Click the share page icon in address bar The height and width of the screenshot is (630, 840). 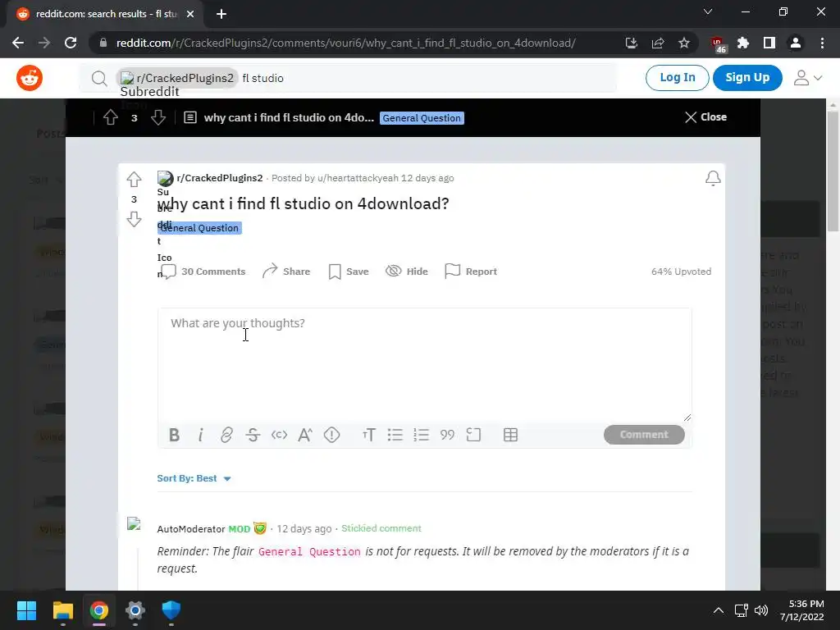click(658, 43)
